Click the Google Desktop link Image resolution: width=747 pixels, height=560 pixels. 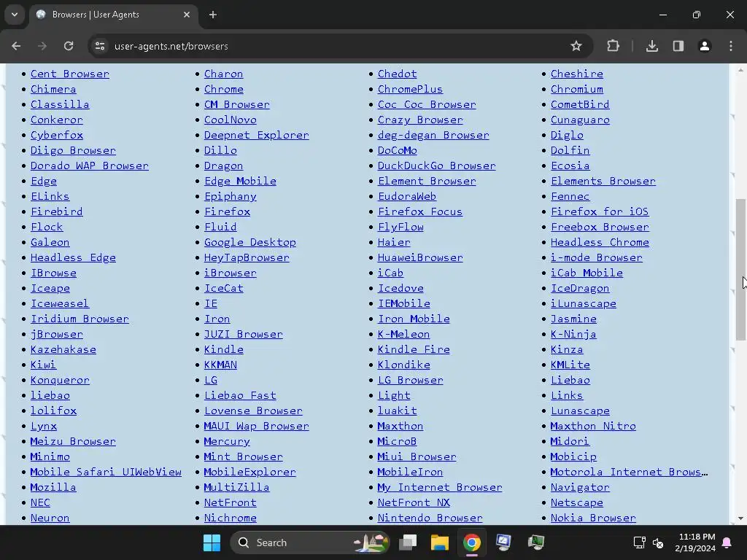click(250, 242)
